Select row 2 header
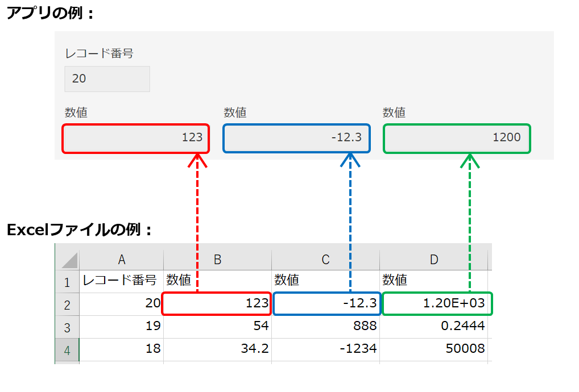 click(x=67, y=305)
